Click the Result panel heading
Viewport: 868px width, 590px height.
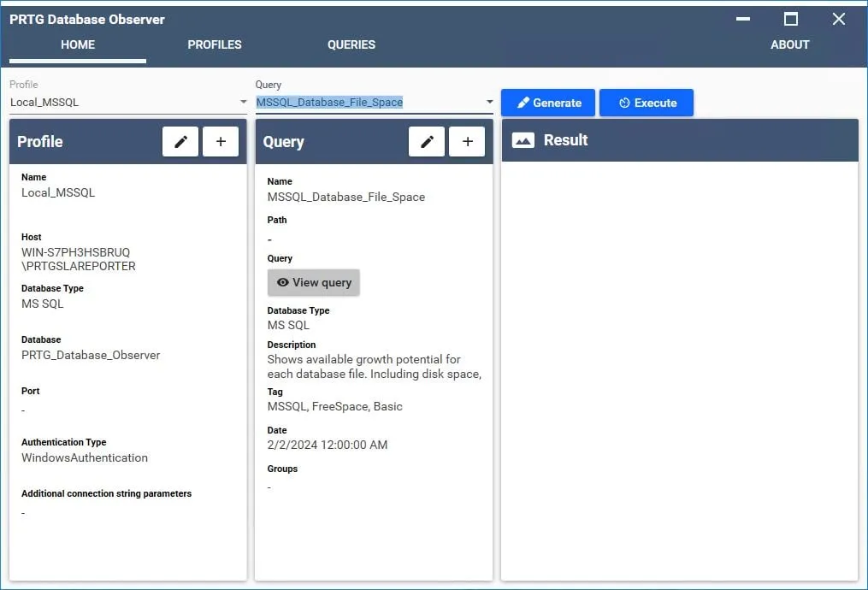pyautogui.click(x=565, y=140)
